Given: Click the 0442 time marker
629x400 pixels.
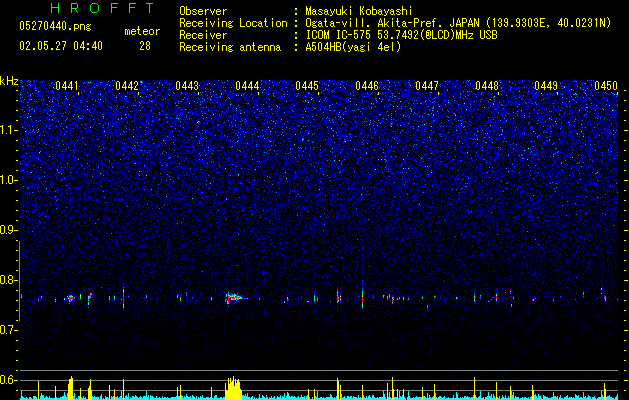Looking at the screenshot, I should click(x=127, y=86).
